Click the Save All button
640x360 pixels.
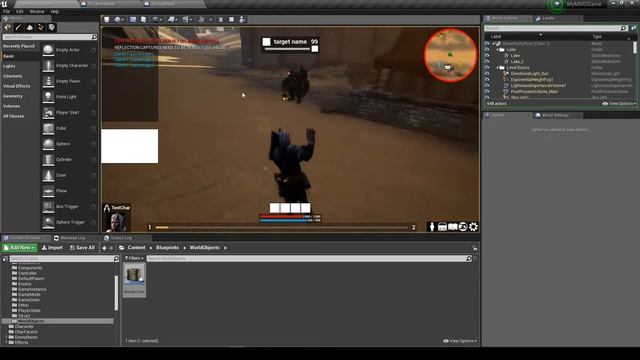[x=82, y=248]
